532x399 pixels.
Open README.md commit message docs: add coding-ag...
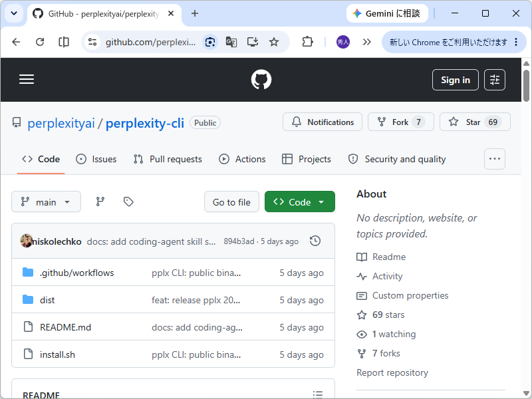197,327
